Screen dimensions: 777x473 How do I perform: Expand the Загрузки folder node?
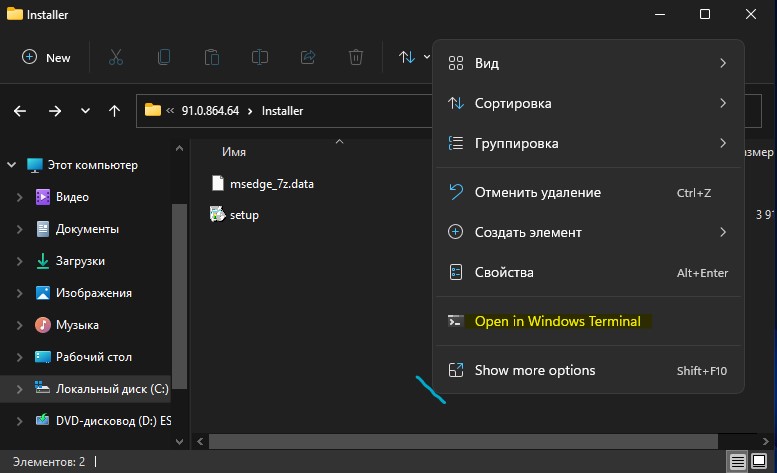19,261
